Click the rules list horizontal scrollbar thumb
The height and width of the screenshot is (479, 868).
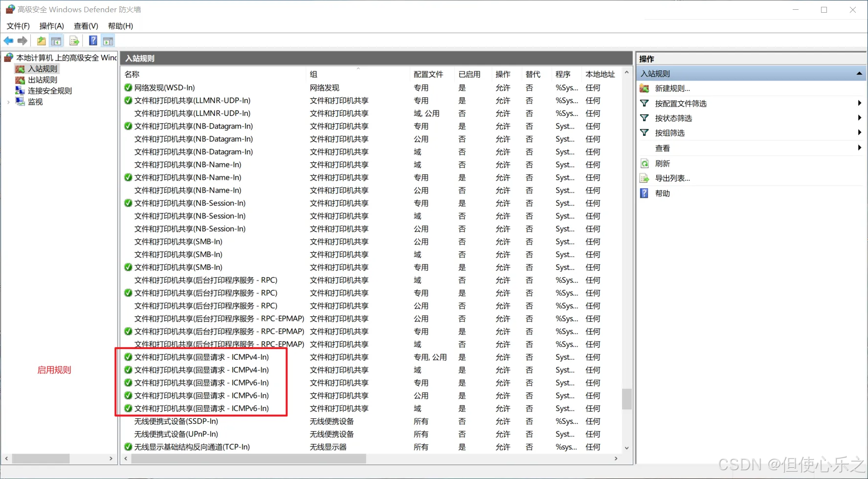coord(248,458)
